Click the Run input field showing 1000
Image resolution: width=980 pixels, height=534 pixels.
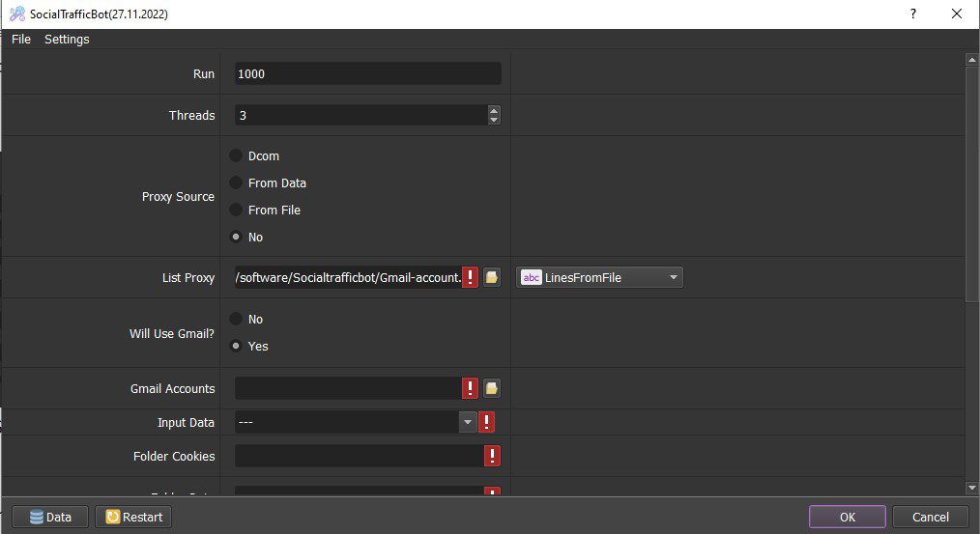(x=367, y=73)
